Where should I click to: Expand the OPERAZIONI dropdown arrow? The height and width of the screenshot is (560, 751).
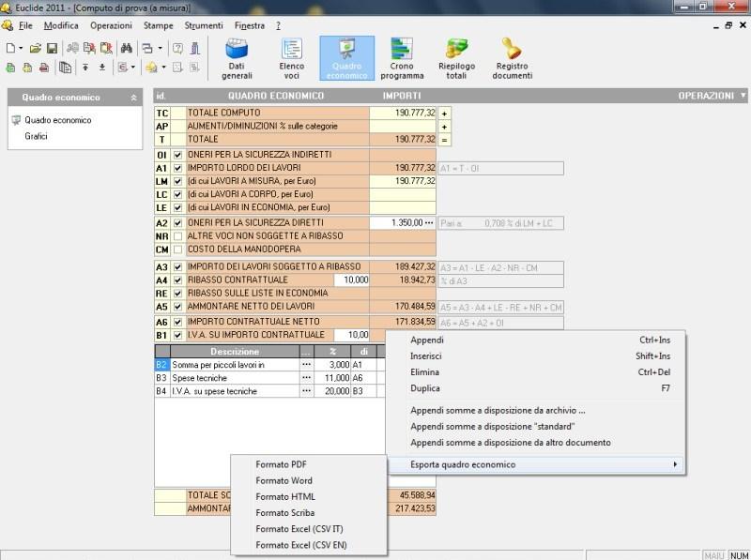(743, 95)
